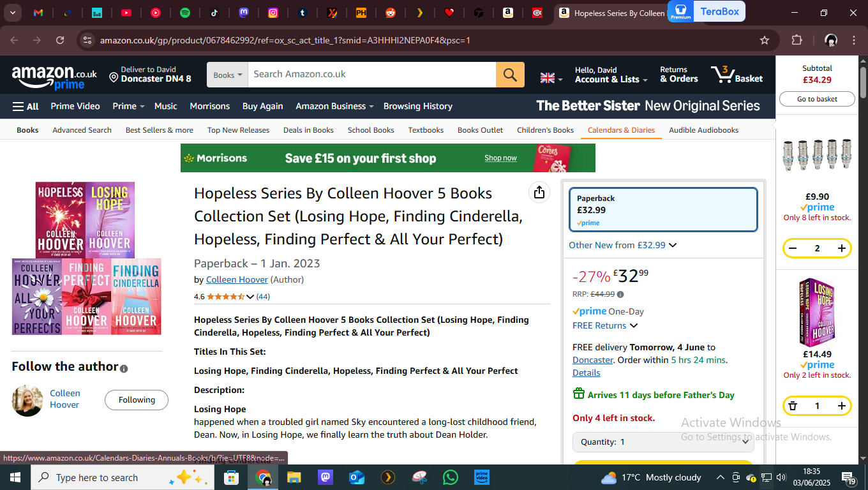Increase the Losing Hope item quantity
868x490 pixels.
842,406
